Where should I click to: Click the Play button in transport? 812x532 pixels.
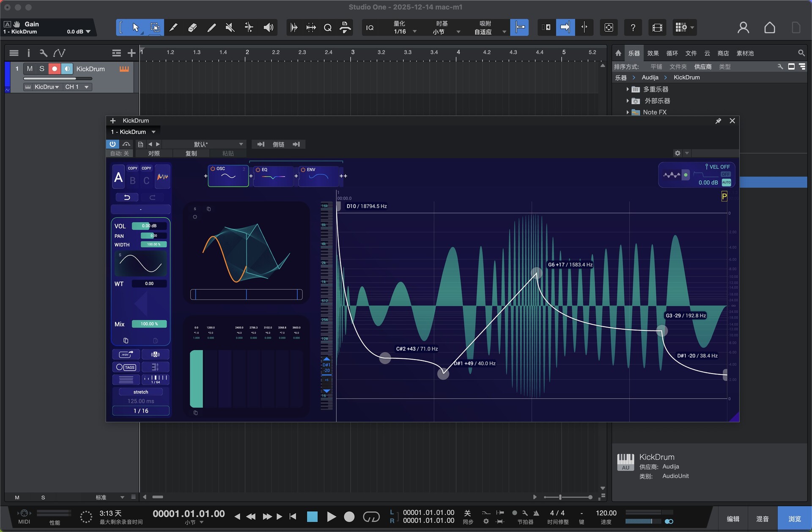pyautogui.click(x=331, y=516)
